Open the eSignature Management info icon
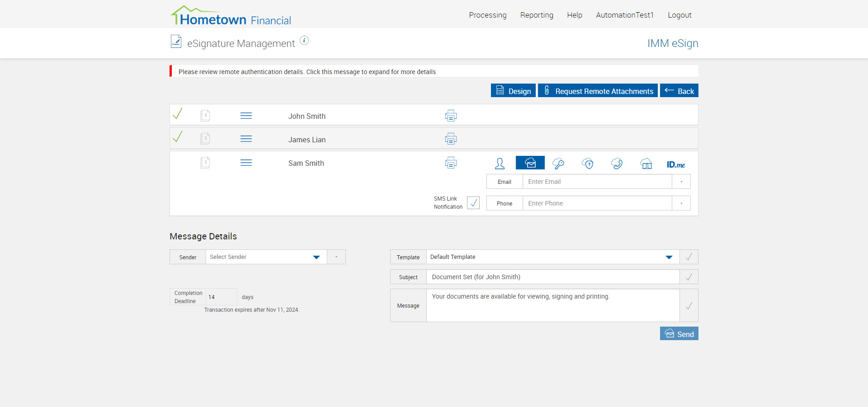 pyautogui.click(x=304, y=41)
